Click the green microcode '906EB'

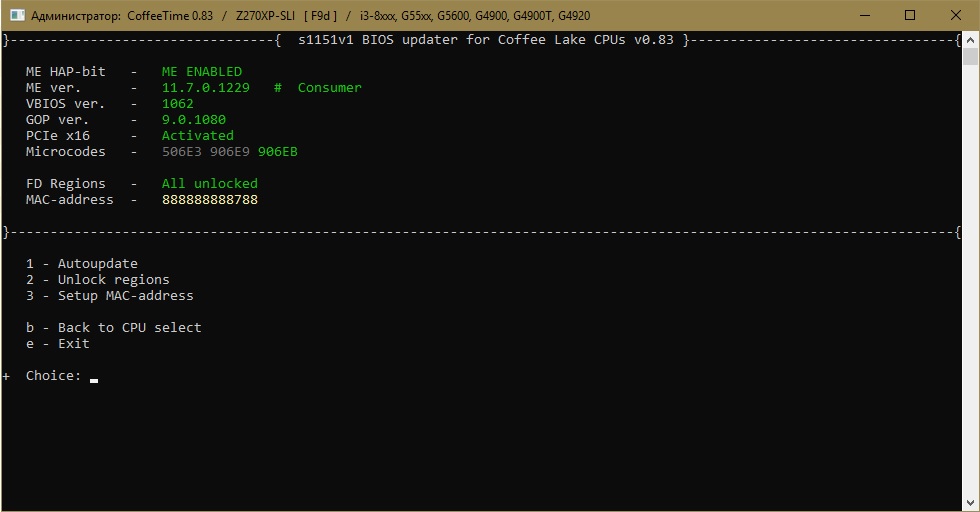click(x=278, y=152)
